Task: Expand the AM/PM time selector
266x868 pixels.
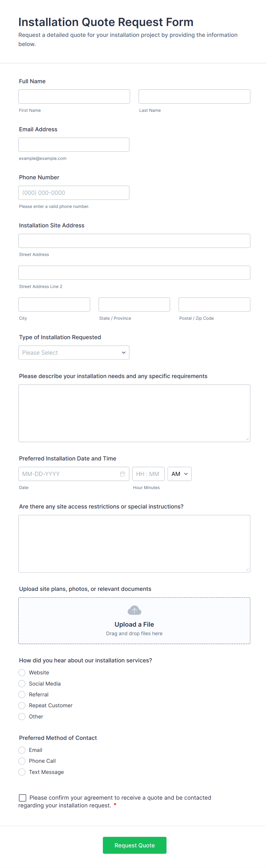Action: tap(179, 474)
